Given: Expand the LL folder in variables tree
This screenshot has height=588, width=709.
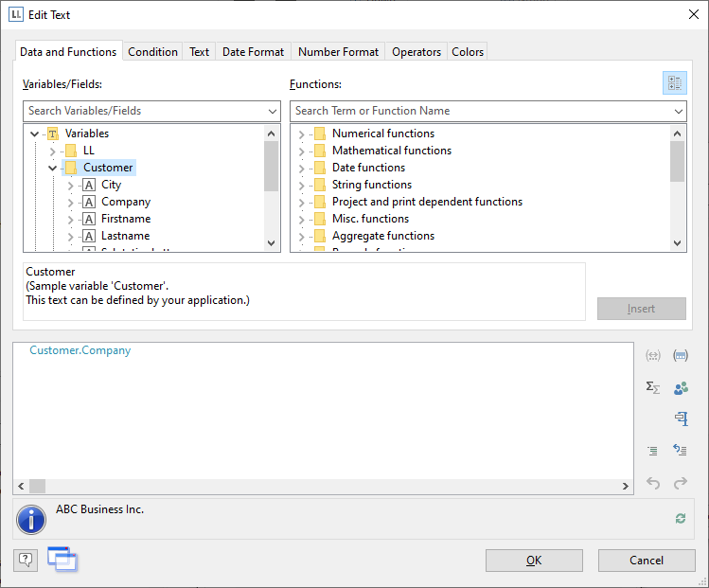Looking at the screenshot, I should pos(52,151).
